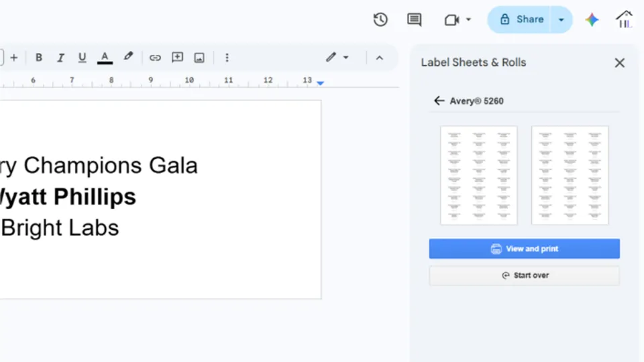Open the Share dropdown arrow

(561, 19)
